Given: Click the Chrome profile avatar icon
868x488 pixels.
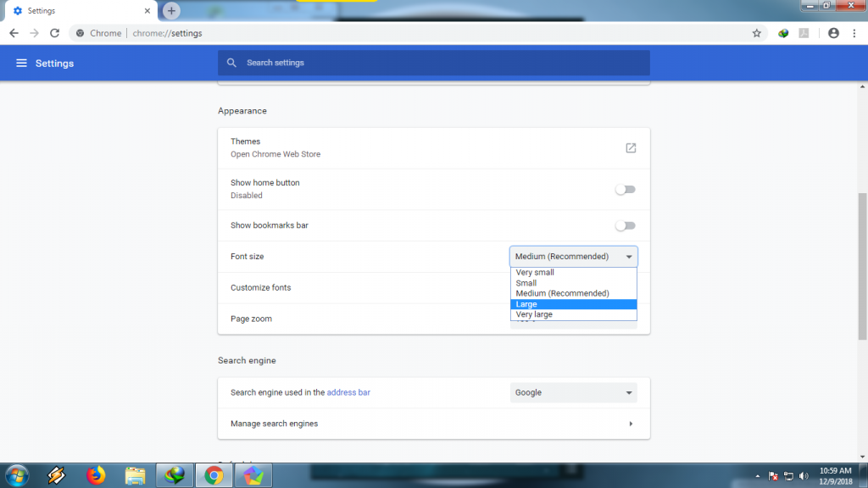Looking at the screenshot, I should tap(833, 33).
